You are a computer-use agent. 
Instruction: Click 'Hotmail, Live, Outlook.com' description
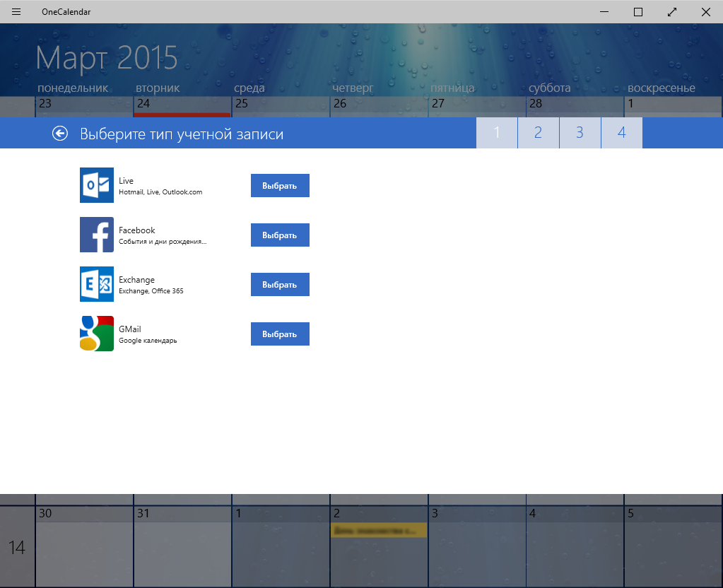pos(160,192)
